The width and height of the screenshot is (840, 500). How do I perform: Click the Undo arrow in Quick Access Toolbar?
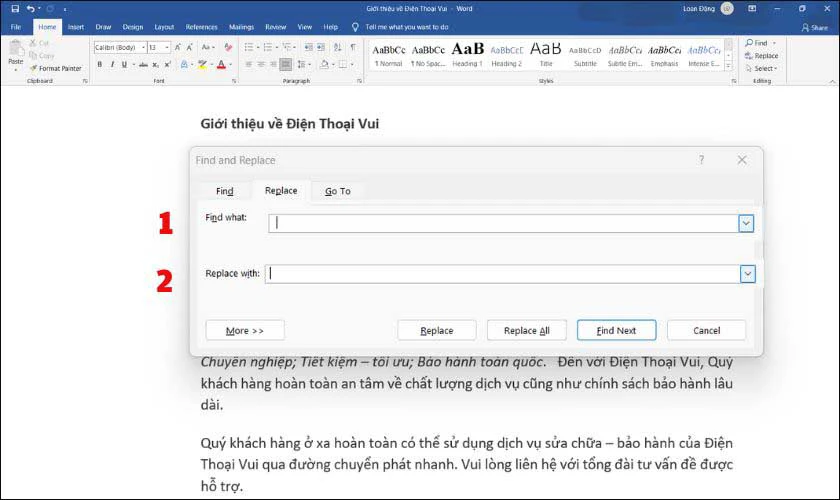tap(31, 9)
